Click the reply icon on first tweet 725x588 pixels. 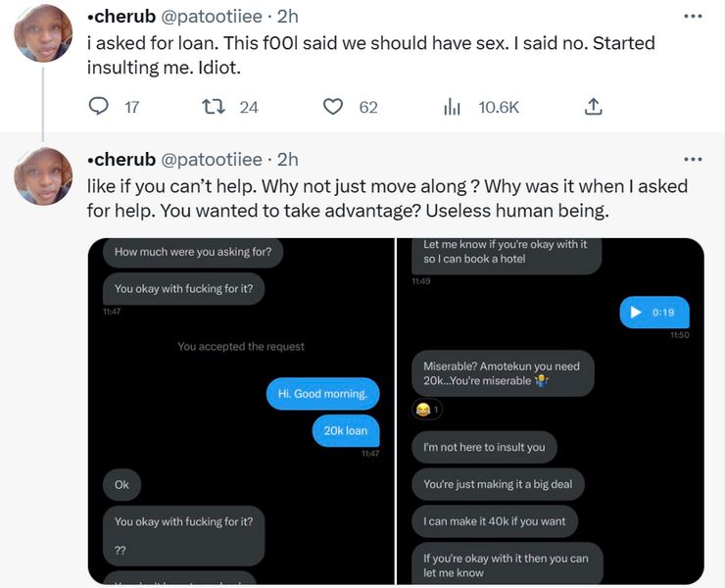(x=99, y=107)
